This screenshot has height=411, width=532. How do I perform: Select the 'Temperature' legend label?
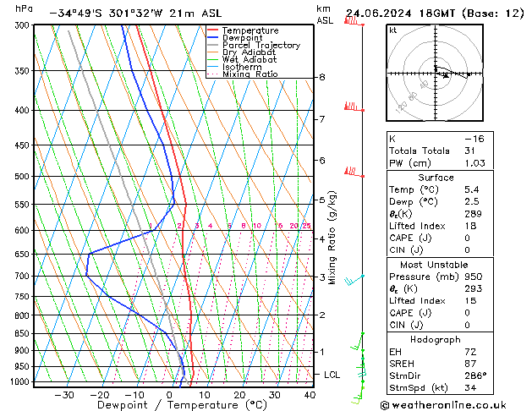tap(250, 30)
